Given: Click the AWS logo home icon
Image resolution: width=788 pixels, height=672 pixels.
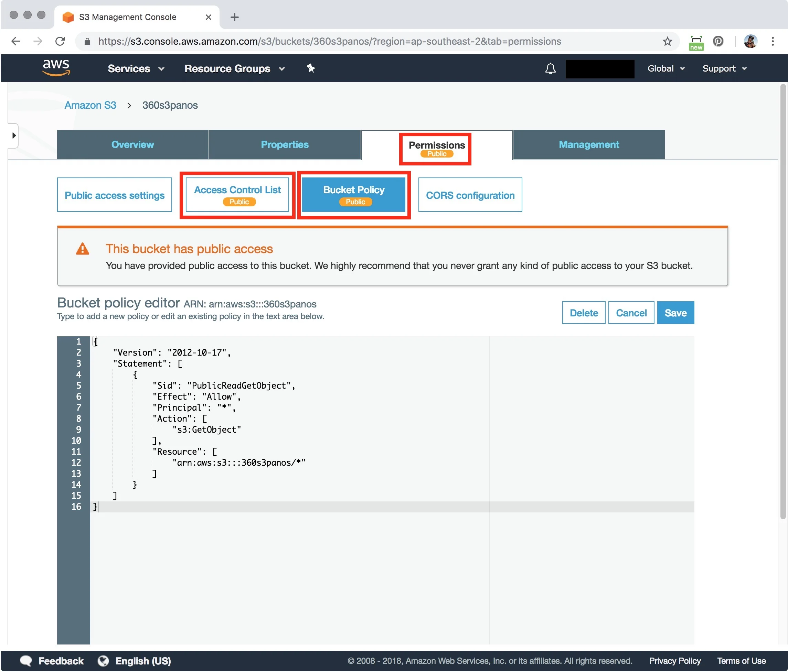Looking at the screenshot, I should pyautogui.click(x=56, y=68).
